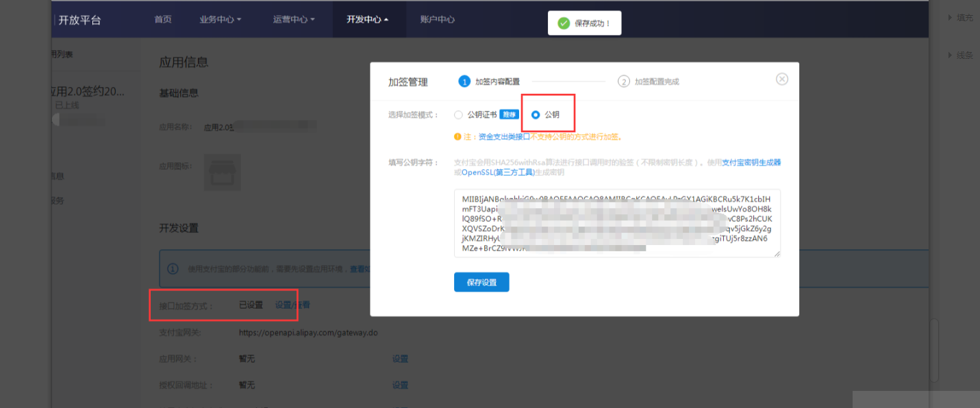Click the orange warning note icon
Viewport: 980px width, 408px height.
457,137
